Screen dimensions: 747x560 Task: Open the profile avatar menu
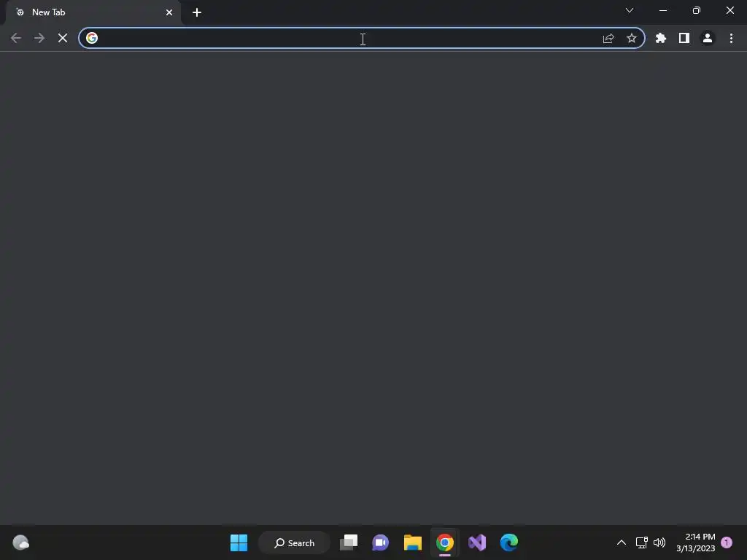[708, 38]
